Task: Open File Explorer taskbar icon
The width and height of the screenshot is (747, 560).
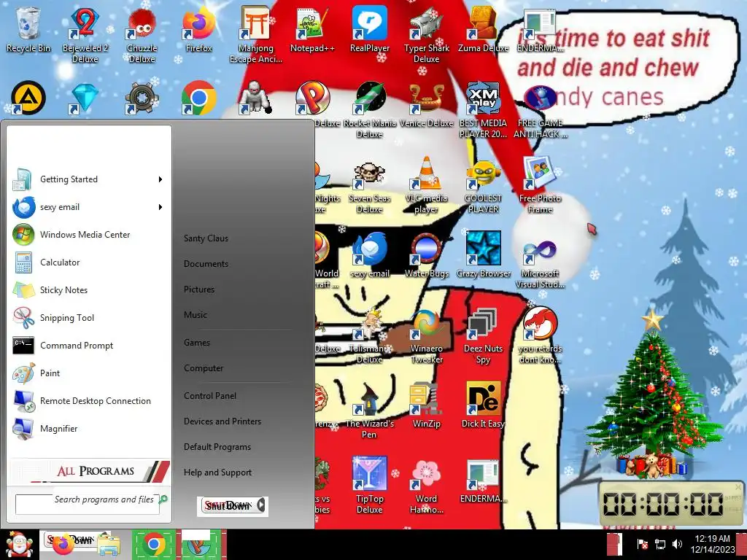Action: 109,545
